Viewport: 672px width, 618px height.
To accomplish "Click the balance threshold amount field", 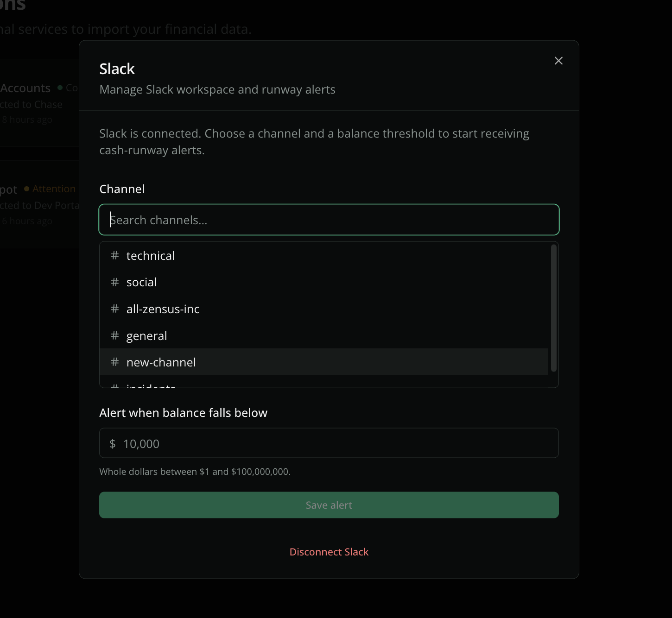I will (329, 443).
